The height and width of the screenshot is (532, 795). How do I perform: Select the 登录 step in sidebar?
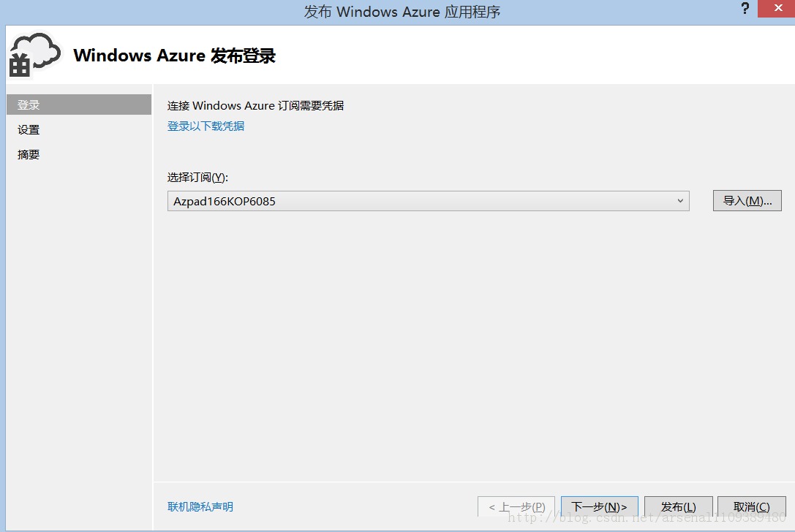78,104
